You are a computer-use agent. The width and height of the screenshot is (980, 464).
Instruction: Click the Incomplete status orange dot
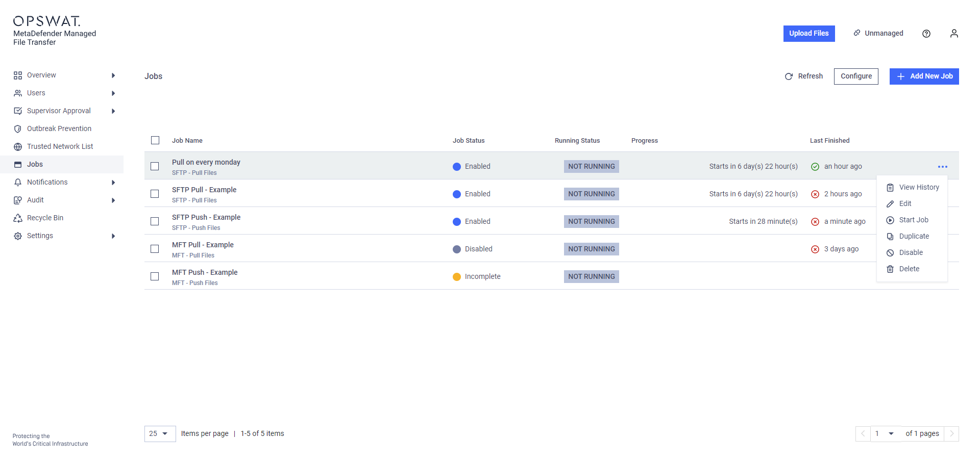click(457, 277)
